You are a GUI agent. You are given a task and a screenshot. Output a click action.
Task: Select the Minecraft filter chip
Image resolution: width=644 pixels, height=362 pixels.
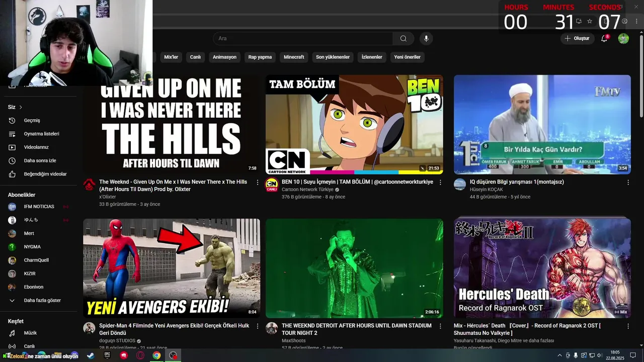point(294,57)
